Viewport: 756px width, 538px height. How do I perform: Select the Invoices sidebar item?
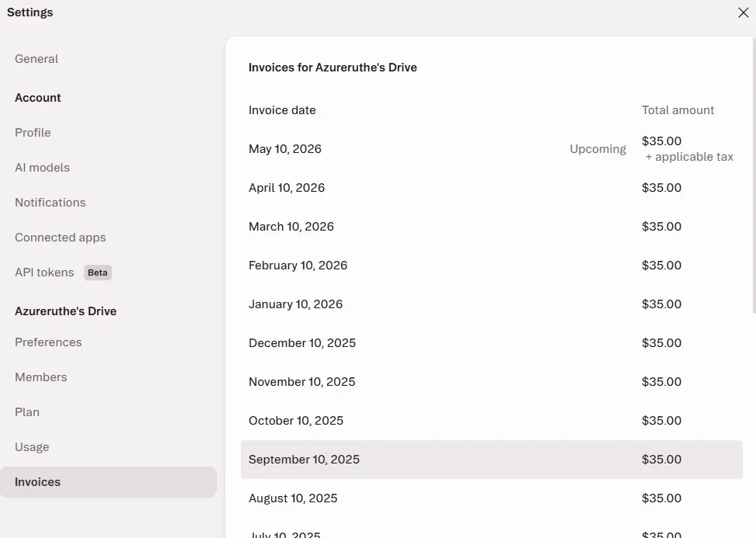click(108, 482)
